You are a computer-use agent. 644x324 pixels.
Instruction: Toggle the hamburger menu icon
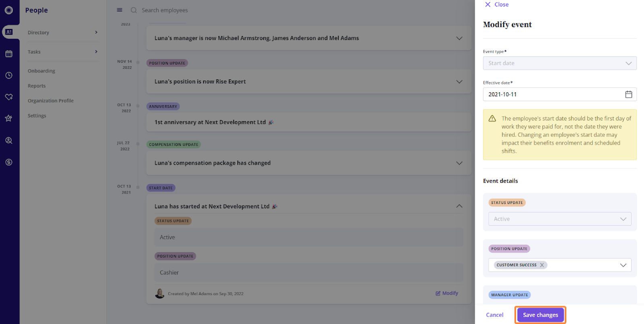tap(120, 10)
